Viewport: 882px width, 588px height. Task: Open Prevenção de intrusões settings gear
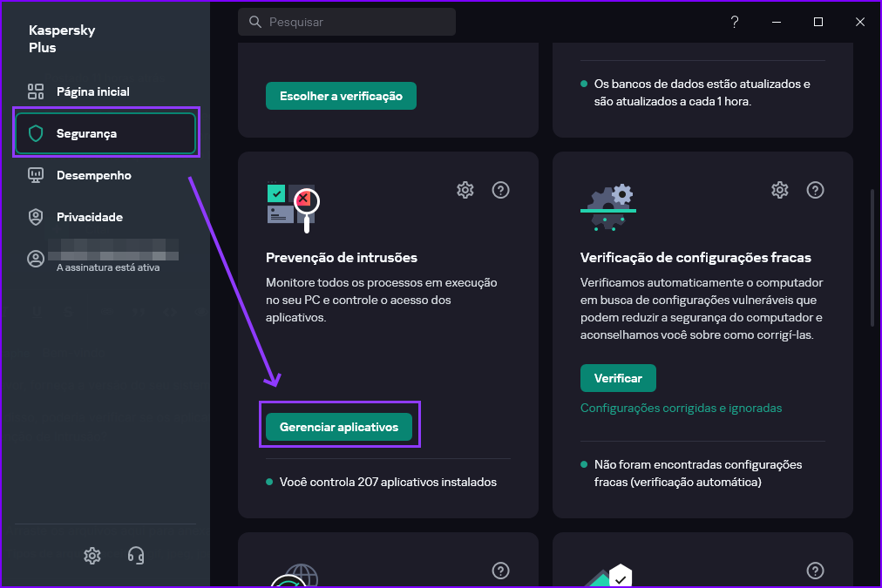pos(465,190)
